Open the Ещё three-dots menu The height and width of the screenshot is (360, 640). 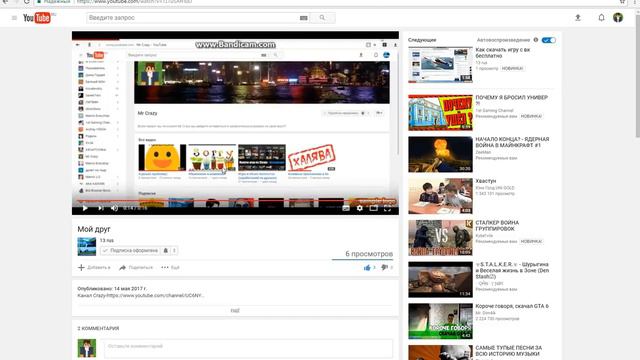click(170, 268)
